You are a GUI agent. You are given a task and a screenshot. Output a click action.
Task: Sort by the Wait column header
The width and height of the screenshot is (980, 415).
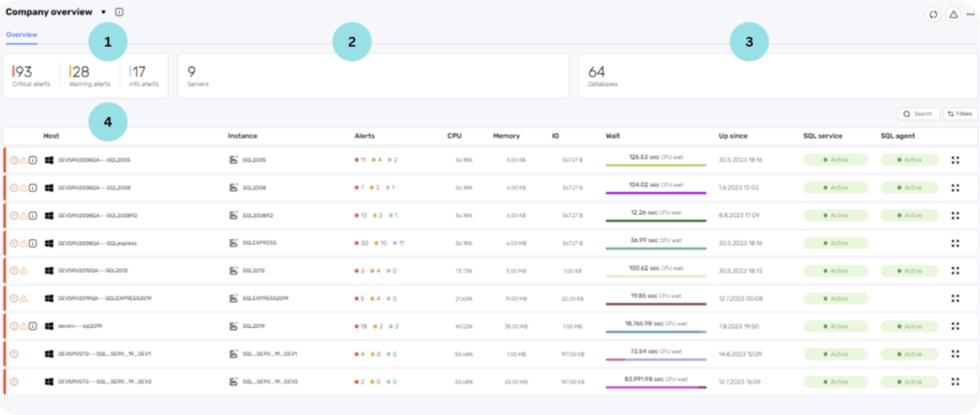pos(612,136)
